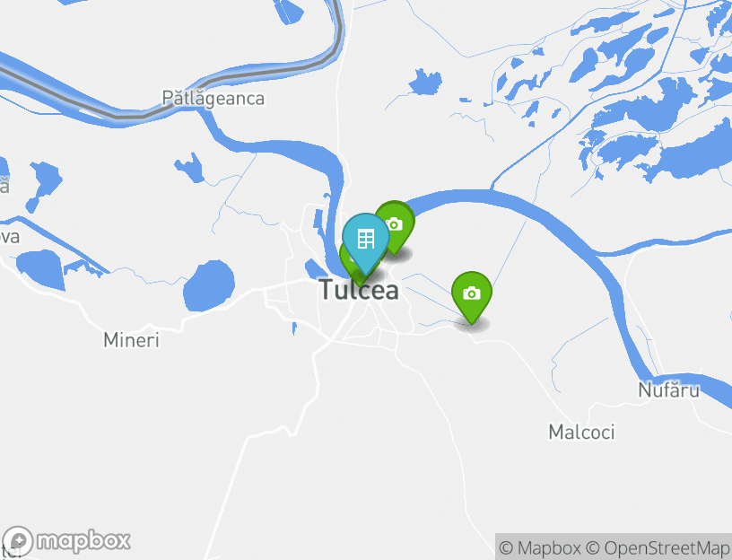This screenshot has width=732, height=560.
Task: Open the © Mapbox attribution link
Action: tap(540, 547)
